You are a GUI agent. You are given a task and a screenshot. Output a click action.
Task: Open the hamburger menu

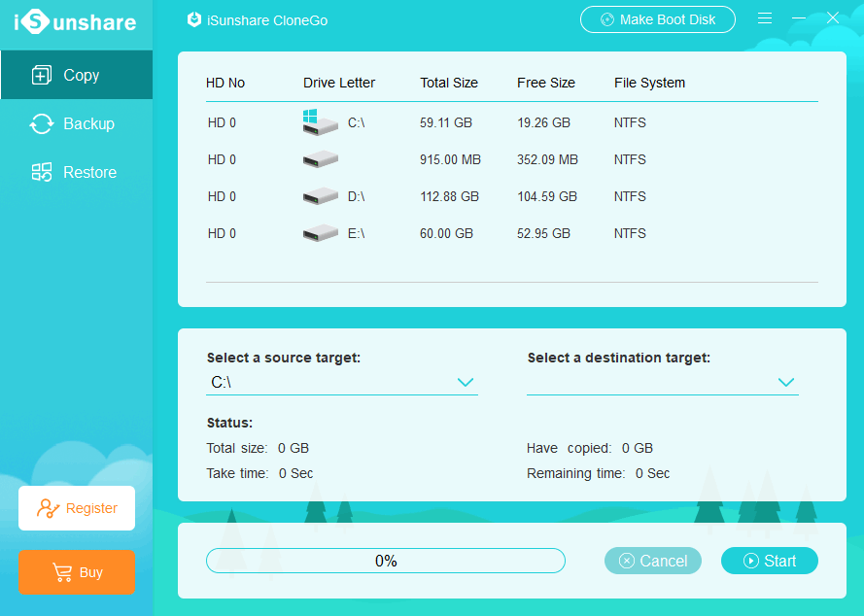[764, 18]
